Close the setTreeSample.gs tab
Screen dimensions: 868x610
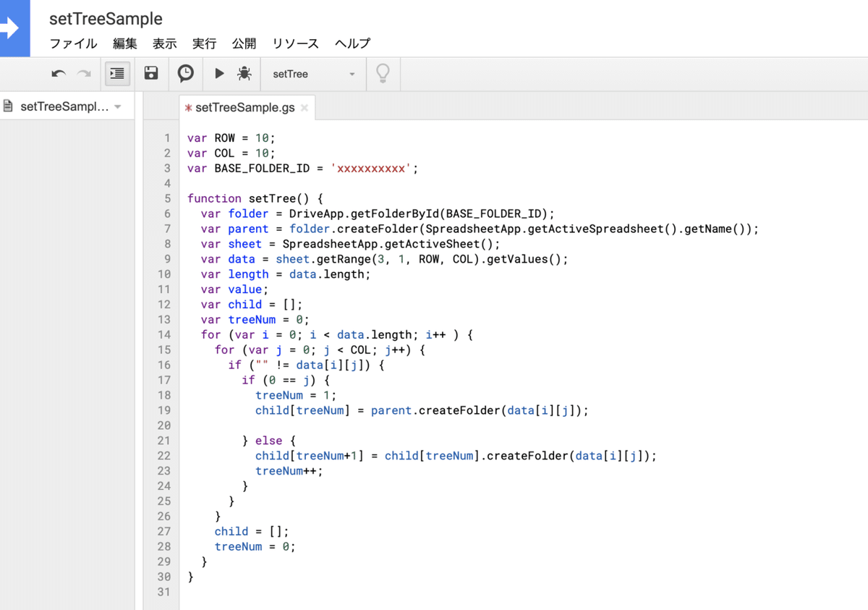(x=305, y=108)
